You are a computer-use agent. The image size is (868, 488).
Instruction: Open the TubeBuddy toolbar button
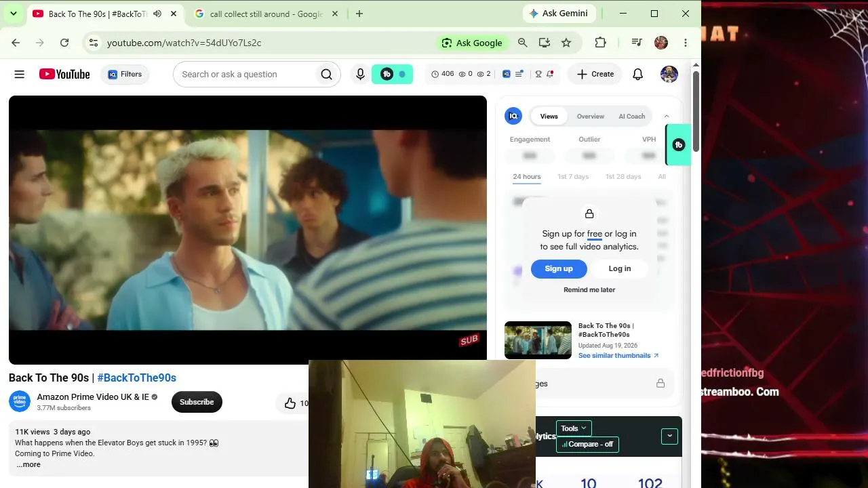click(392, 75)
